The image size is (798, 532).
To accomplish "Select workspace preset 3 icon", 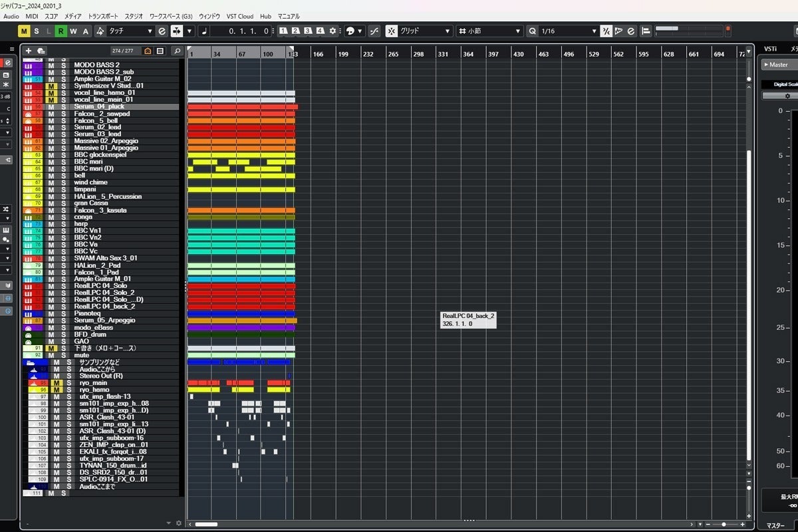I will [308, 31].
